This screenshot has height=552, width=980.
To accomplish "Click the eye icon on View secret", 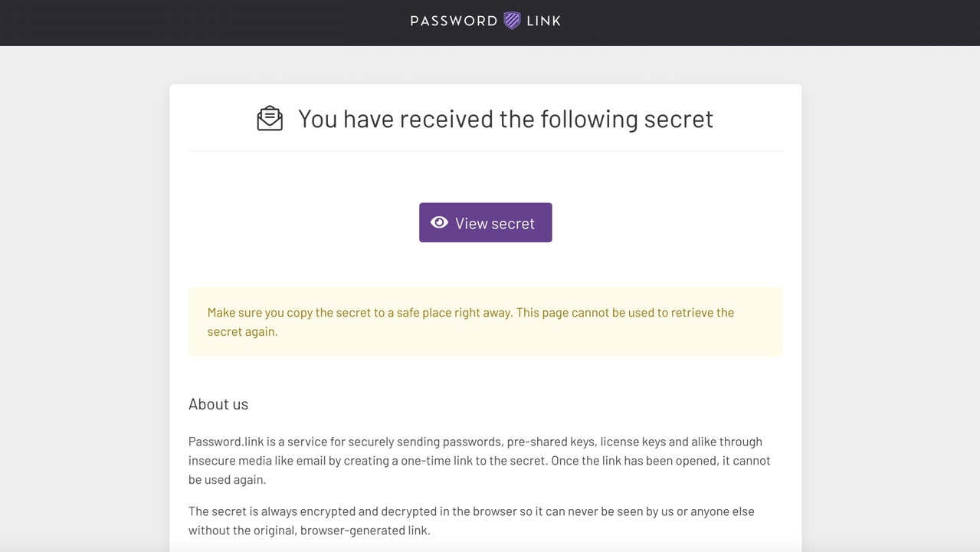I will 439,222.
